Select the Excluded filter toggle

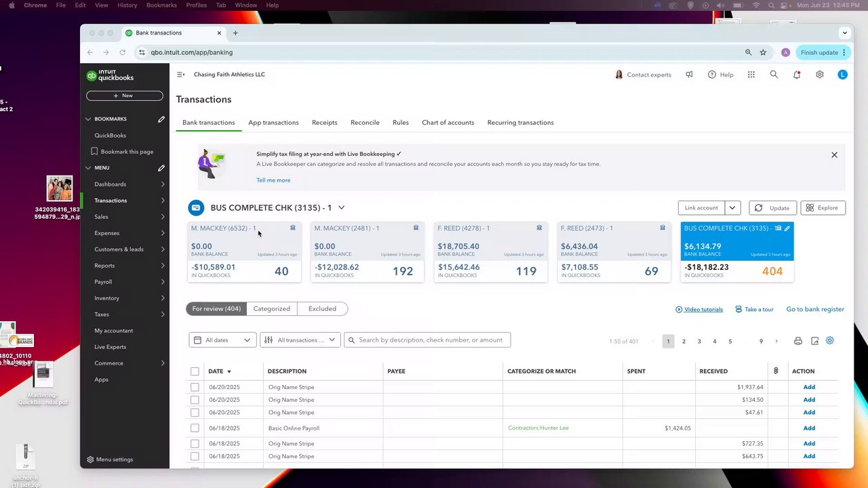tap(322, 309)
